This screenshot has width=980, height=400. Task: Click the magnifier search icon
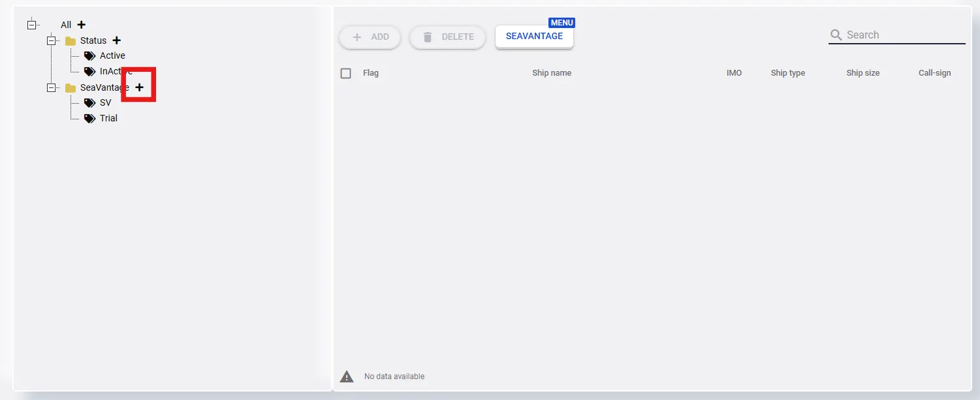click(x=836, y=35)
